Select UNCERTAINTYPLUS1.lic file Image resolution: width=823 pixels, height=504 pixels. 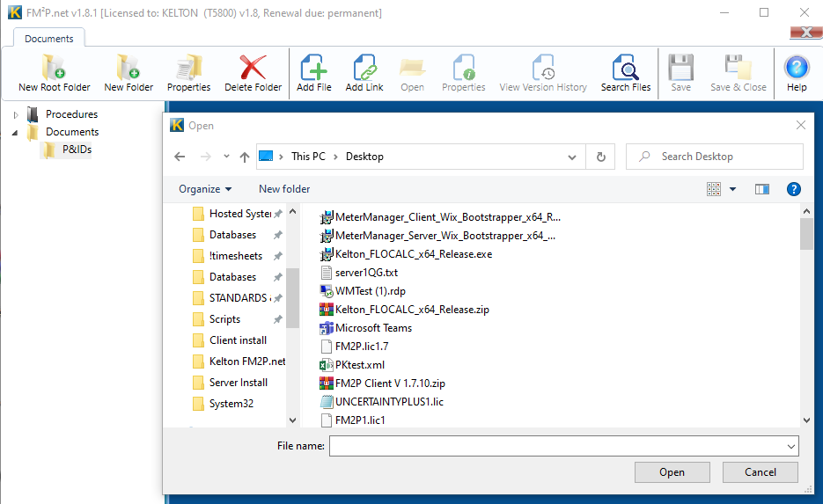[381, 402]
